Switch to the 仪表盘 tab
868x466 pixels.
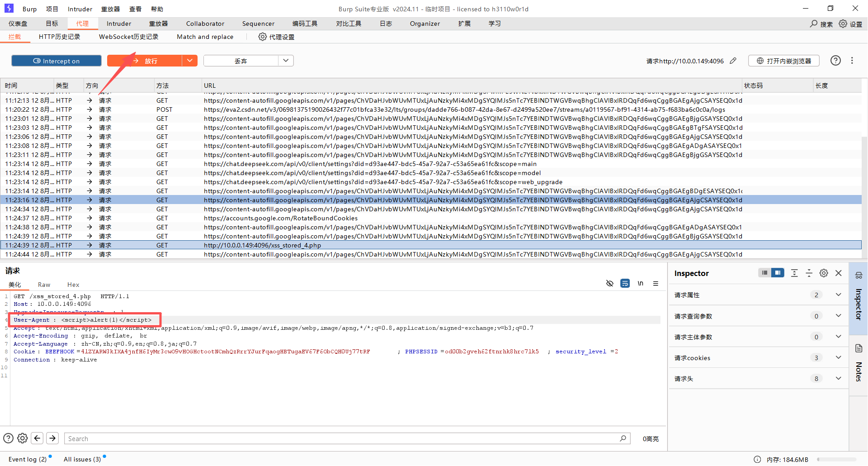pyautogui.click(x=18, y=24)
